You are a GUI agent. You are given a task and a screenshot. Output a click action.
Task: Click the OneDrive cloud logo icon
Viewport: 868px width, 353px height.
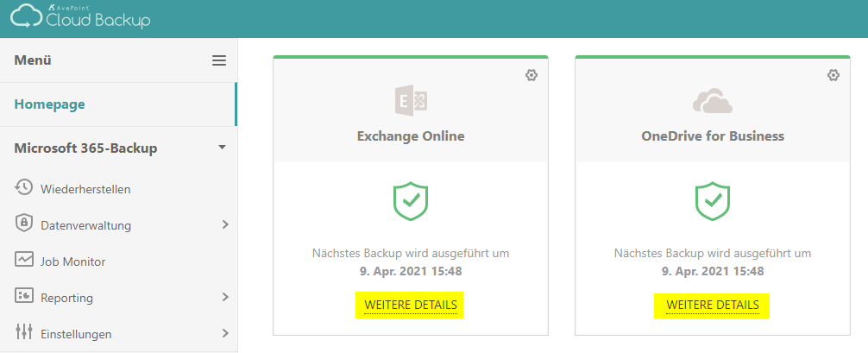(713, 102)
